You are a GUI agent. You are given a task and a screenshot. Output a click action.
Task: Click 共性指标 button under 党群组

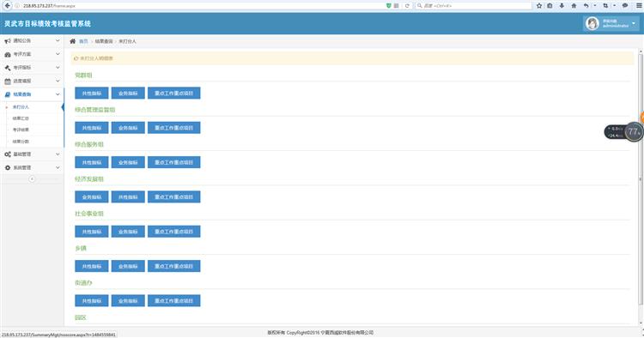click(x=92, y=94)
